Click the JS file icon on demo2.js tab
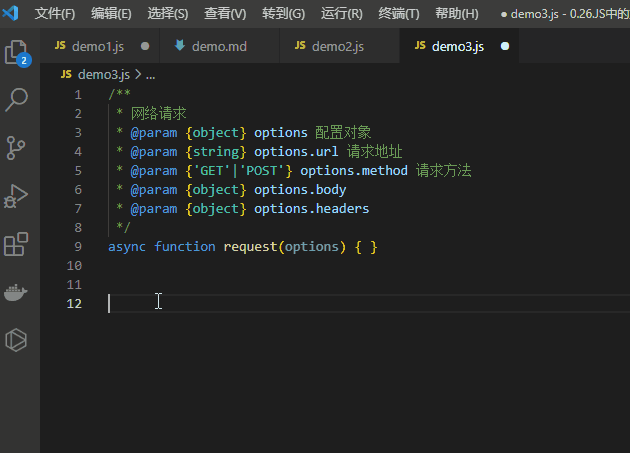 pyautogui.click(x=300, y=45)
